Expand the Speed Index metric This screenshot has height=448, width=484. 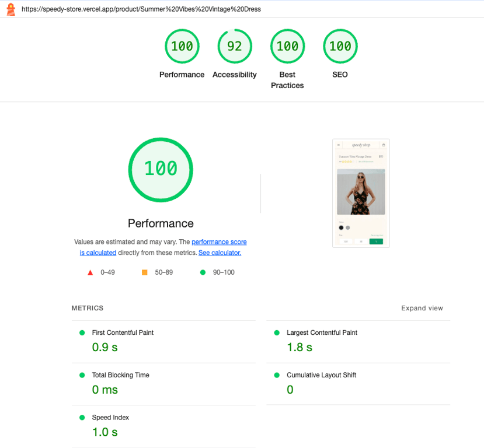163,426
